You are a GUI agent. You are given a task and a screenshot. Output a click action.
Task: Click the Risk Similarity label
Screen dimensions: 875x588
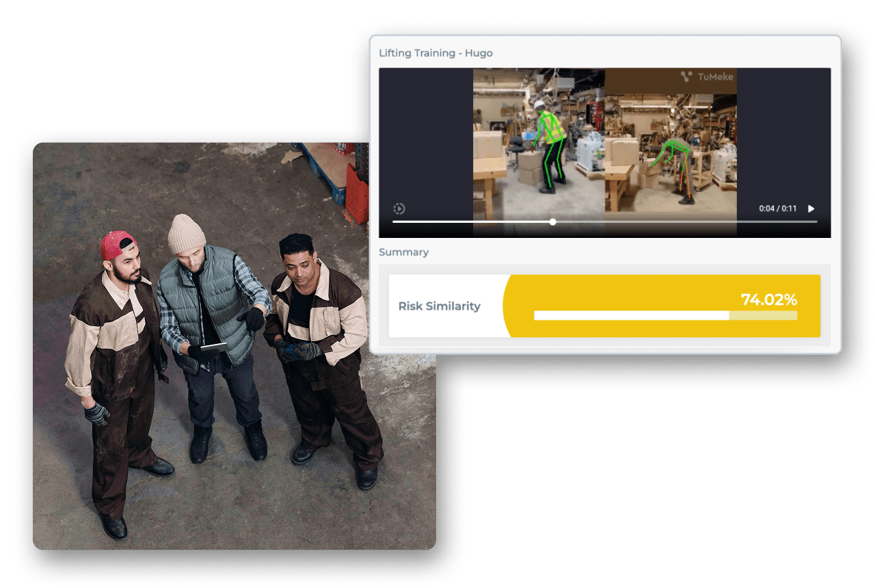(440, 306)
